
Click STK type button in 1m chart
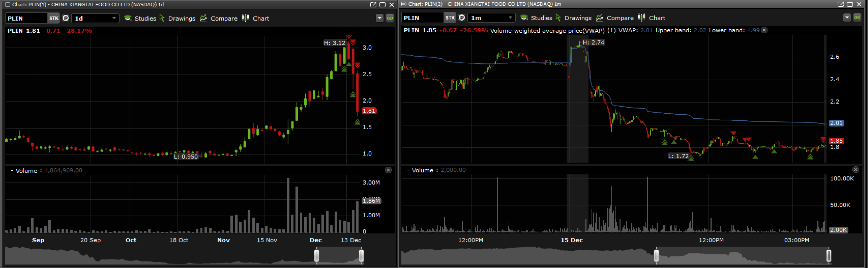(450, 18)
